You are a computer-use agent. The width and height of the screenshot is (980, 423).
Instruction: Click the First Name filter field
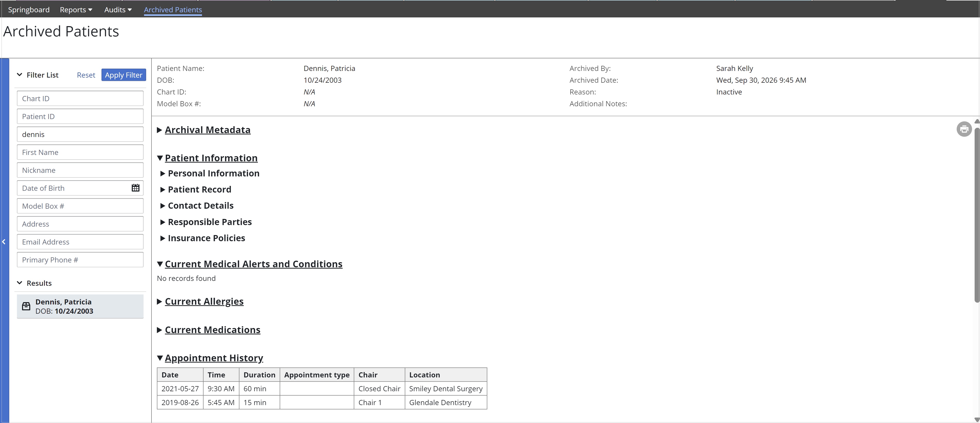[x=80, y=152]
